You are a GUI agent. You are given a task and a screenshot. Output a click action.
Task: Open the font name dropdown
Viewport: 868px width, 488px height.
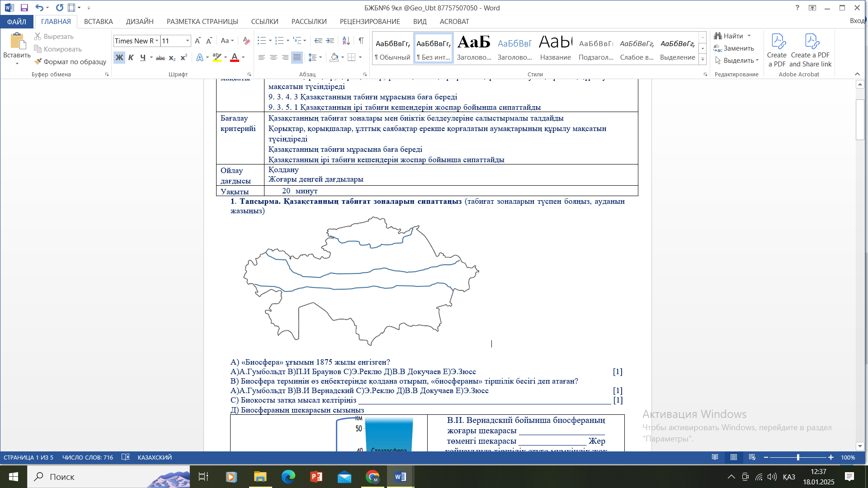click(x=157, y=41)
